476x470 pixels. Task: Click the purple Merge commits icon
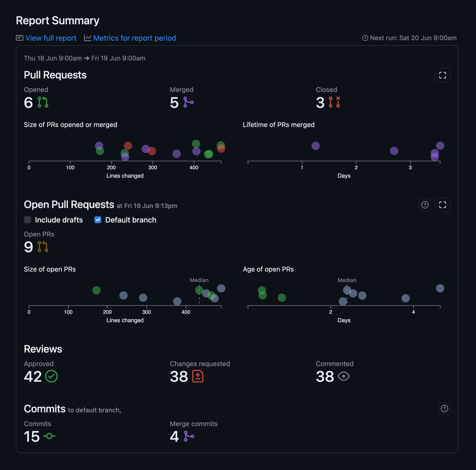click(x=189, y=436)
